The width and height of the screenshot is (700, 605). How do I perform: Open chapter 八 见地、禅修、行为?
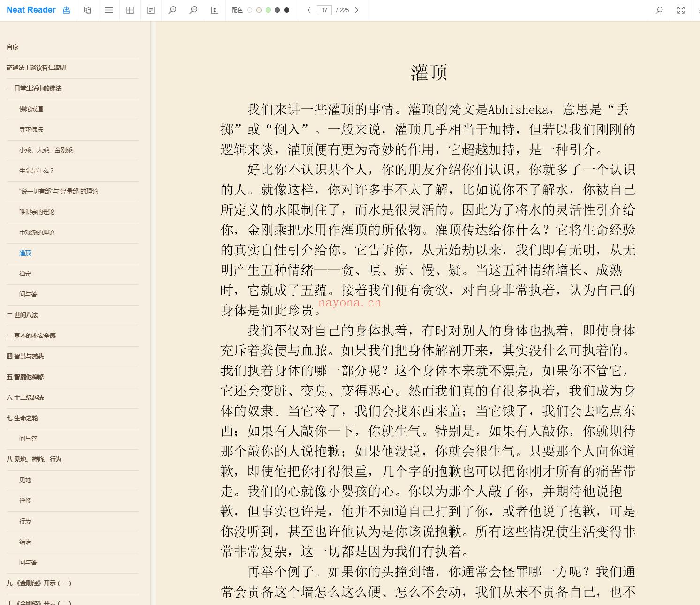[x=34, y=459]
